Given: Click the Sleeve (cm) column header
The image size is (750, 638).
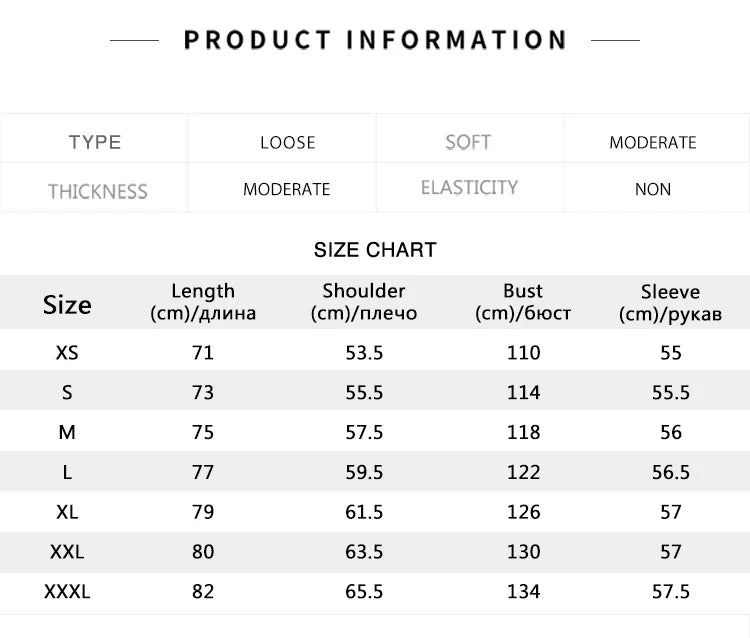Looking at the screenshot, I should click(x=670, y=303).
